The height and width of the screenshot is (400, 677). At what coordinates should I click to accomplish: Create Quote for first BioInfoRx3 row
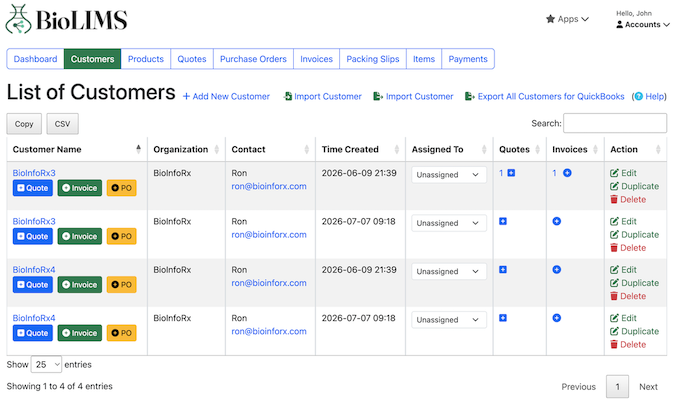click(33, 188)
